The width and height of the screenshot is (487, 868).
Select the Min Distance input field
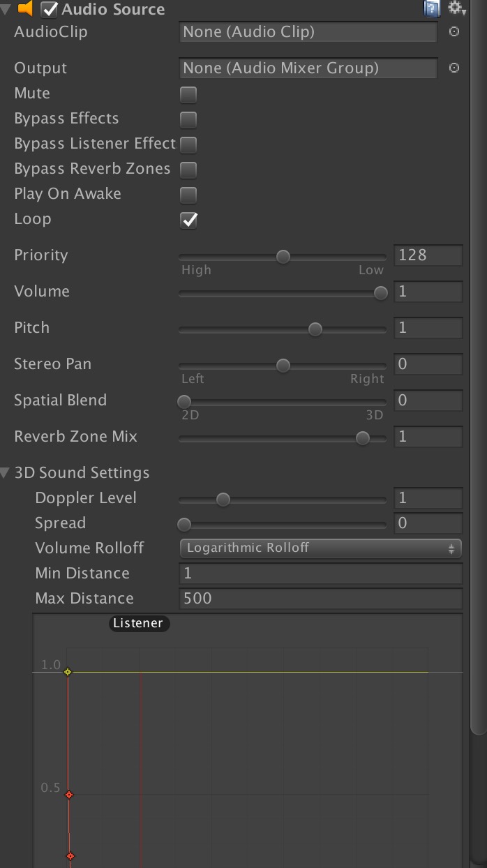(321, 573)
